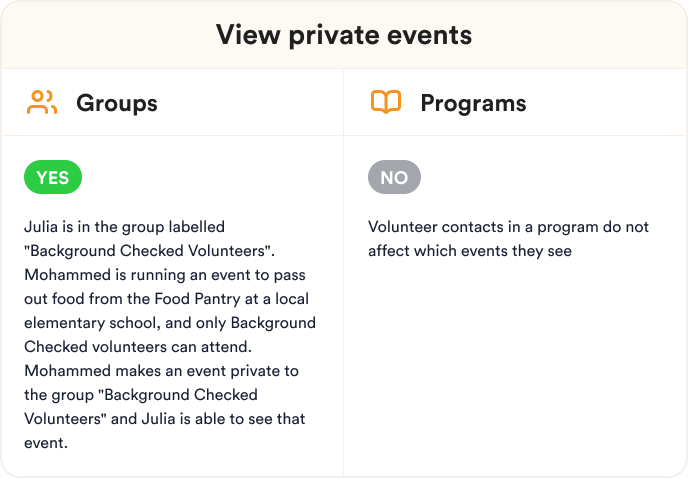This screenshot has width=688, height=478.
Task: Click the line beginning "the group"
Action: point(141,395)
